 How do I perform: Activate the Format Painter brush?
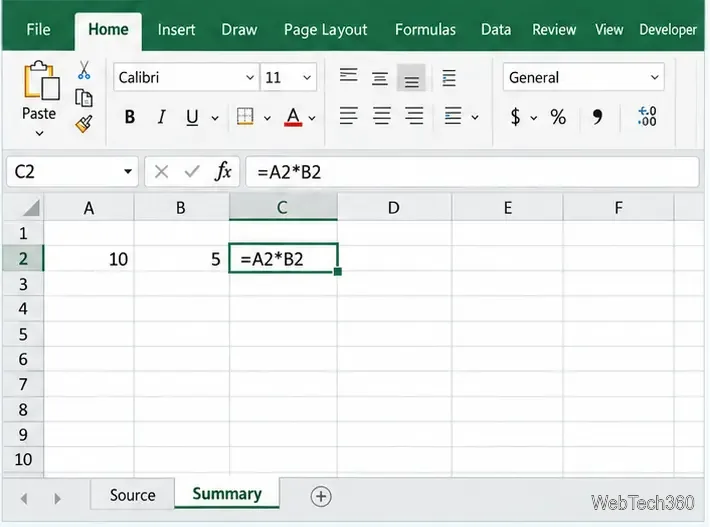tap(84, 124)
